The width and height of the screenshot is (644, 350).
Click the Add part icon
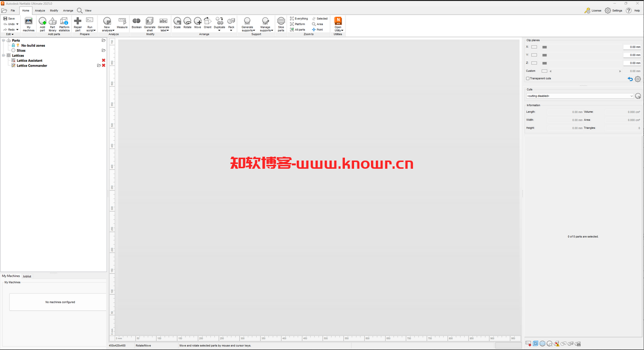42,21
